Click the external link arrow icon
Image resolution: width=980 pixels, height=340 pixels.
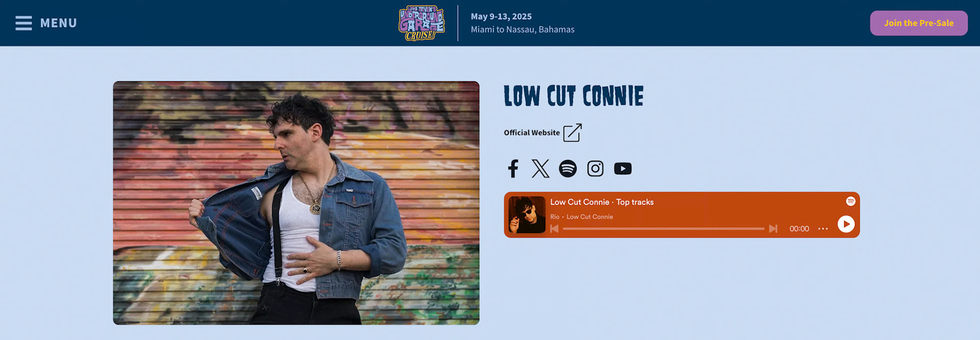pyautogui.click(x=573, y=133)
